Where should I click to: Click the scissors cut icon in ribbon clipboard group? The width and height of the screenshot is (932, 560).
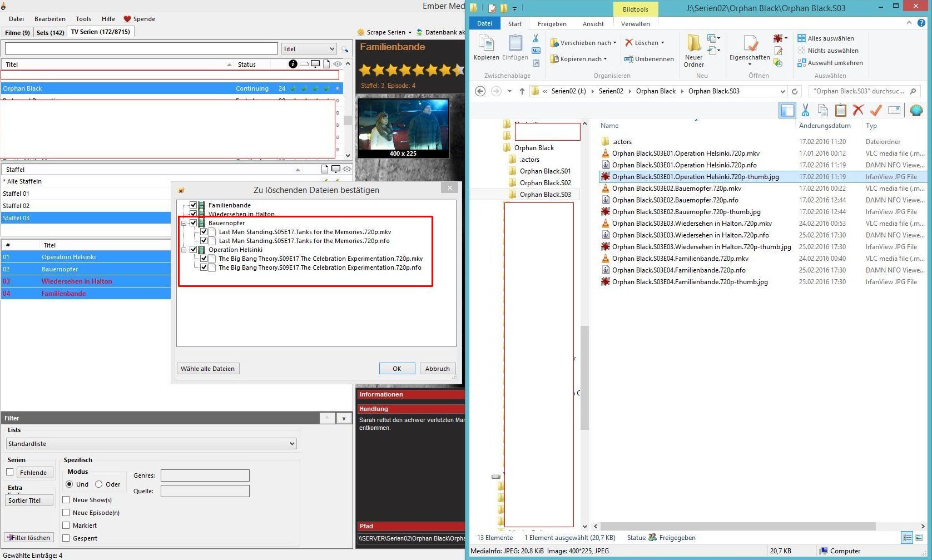(x=536, y=38)
